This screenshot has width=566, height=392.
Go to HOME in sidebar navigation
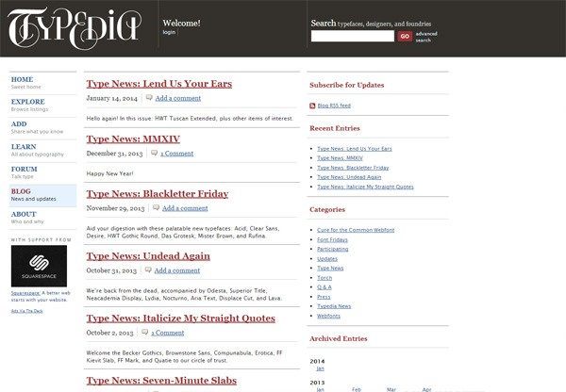point(22,79)
